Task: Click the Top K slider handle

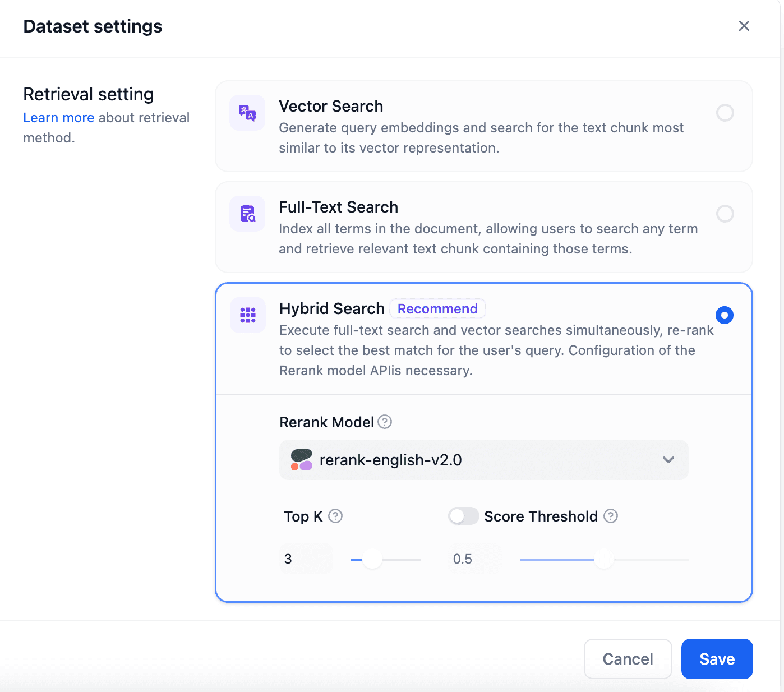Action: point(372,559)
